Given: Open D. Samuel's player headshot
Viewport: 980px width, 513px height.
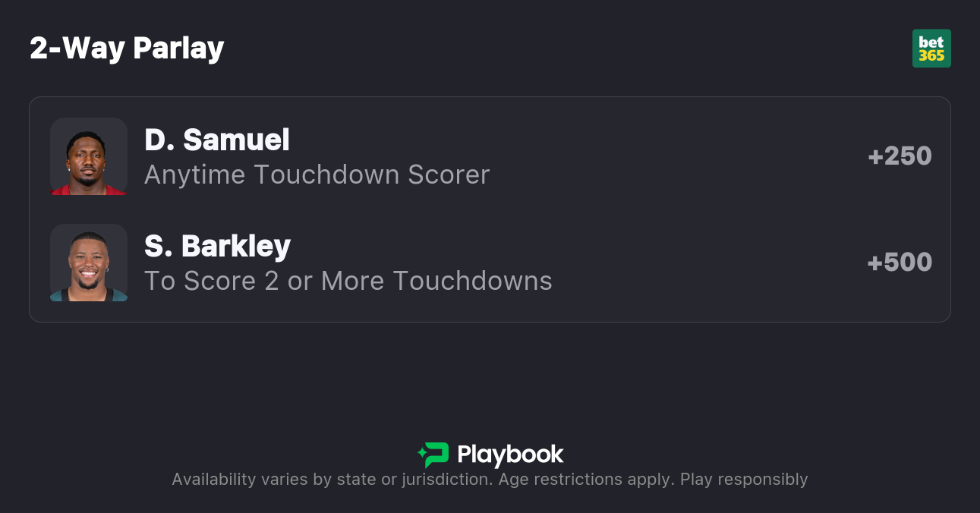Looking at the screenshot, I should [x=89, y=156].
